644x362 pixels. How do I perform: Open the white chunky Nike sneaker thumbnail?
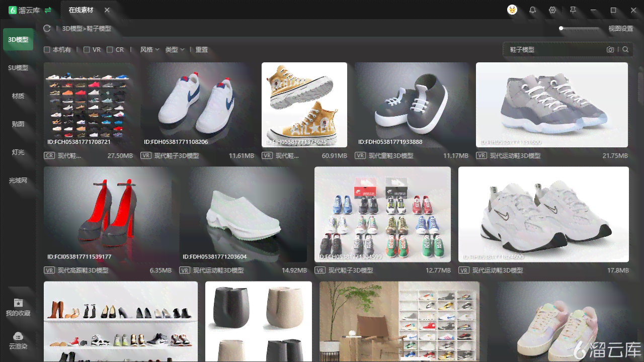pyautogui.click(x=543, y=214)
